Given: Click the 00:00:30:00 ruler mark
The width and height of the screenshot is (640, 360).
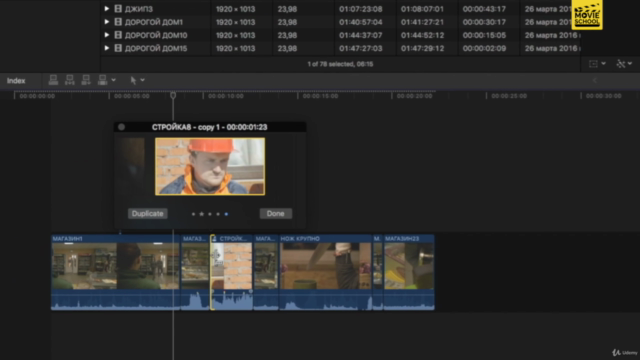Looking at the screenshot, I should pos(603,96).
